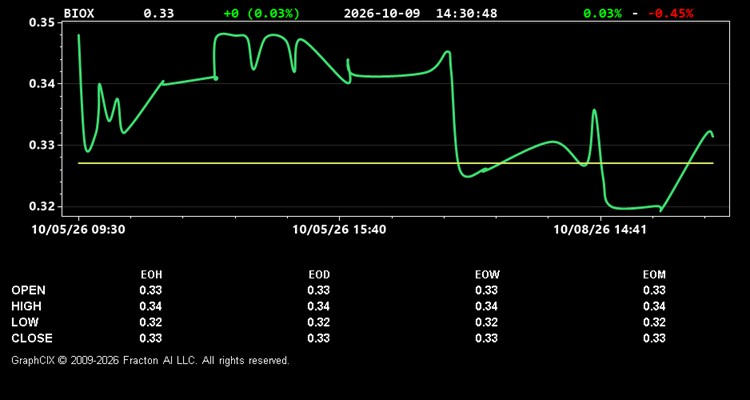Click the OPEN row label
The image size is (750, 400).
coord(29,290)
